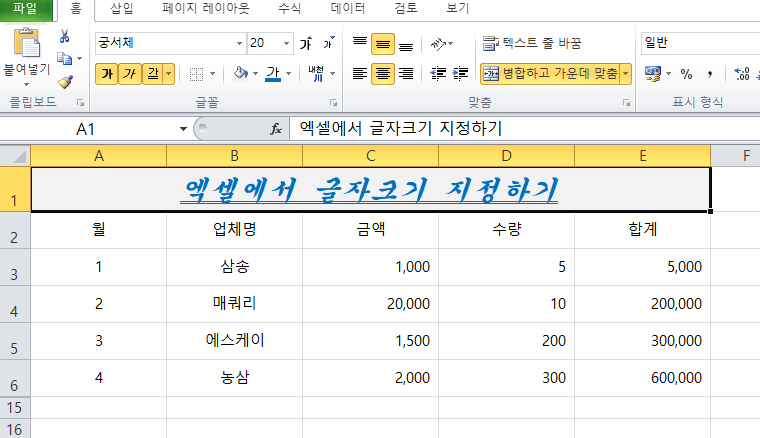Toggle bold formatting (가)
Viewport: 760px width, 438px height.
click(107, 74)
